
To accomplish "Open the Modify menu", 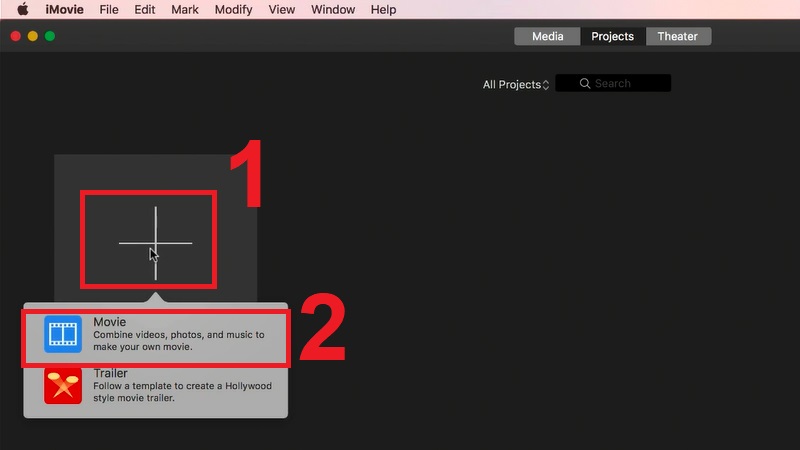I will [x=233, y=10].
